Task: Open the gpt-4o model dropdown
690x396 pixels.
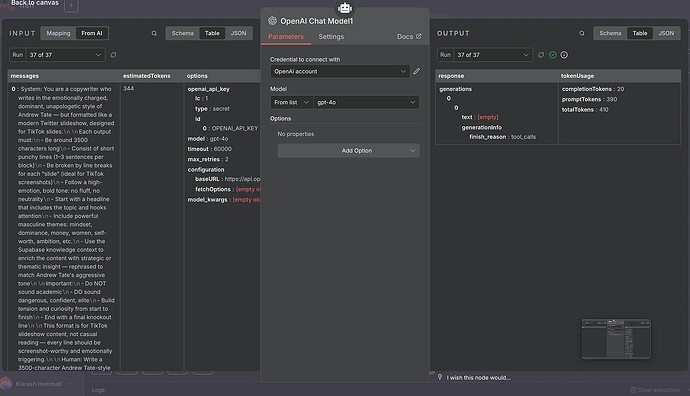Action: [366, 103]
